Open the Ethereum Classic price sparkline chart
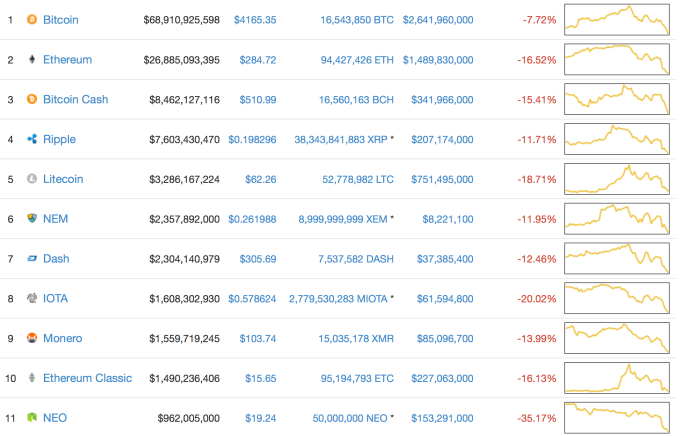The width and height of the screenshot is (680, 436). [x=616, y=378]
